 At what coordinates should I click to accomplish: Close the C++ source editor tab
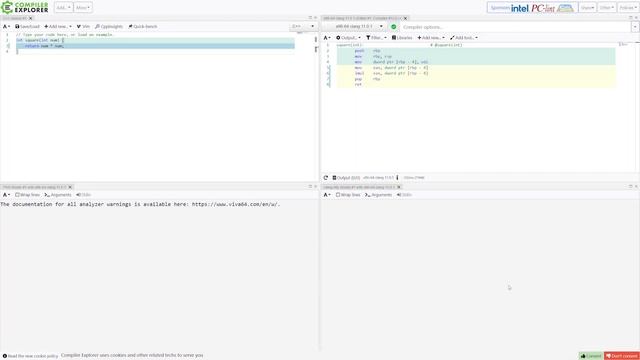pos(31,18)
